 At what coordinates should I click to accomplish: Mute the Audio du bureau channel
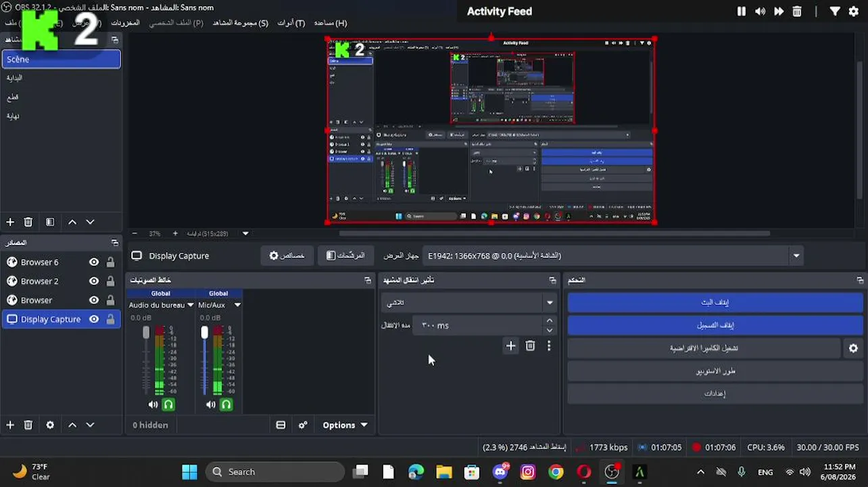[x=153, y=404]
